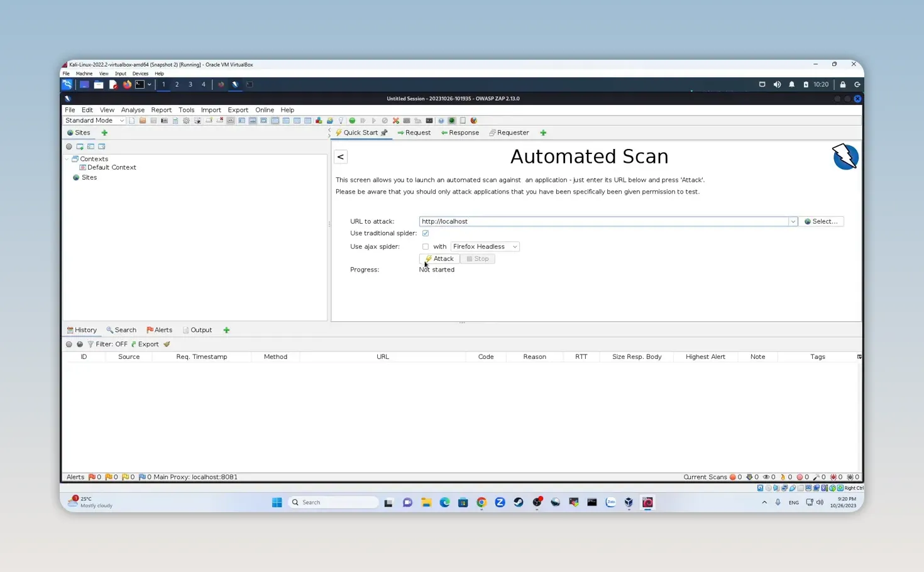Click the Windows Start button
This screenshot has width=924, height=572.
tap(277, 502)
